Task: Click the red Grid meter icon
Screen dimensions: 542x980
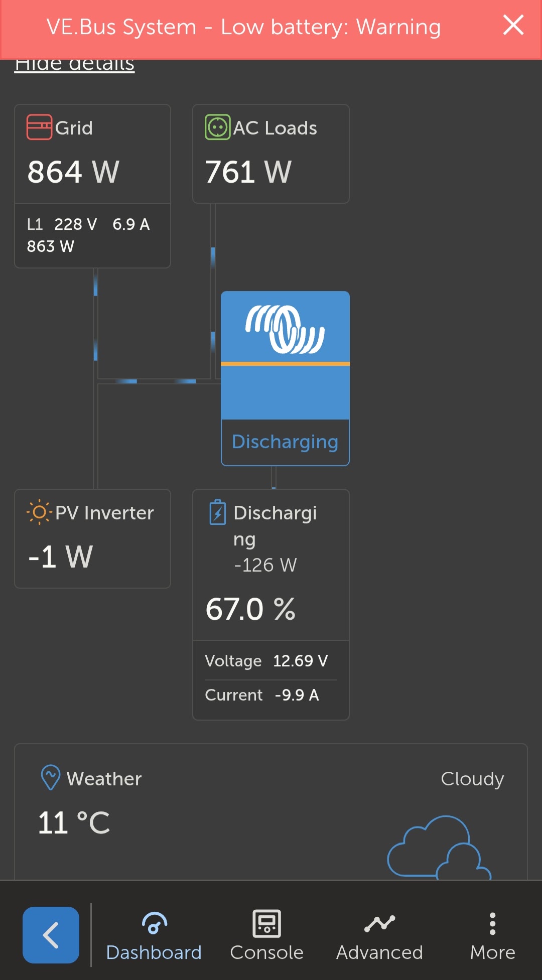Action: [x=39, y=127]
